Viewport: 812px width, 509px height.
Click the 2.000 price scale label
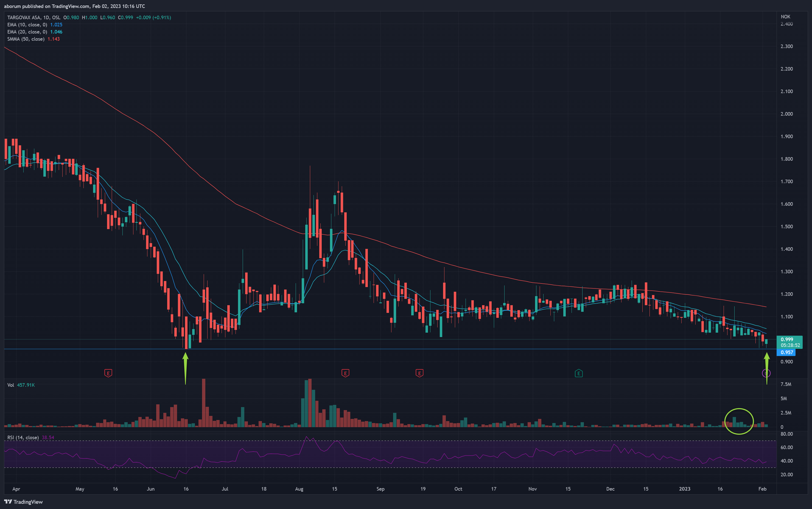(786, 114)
